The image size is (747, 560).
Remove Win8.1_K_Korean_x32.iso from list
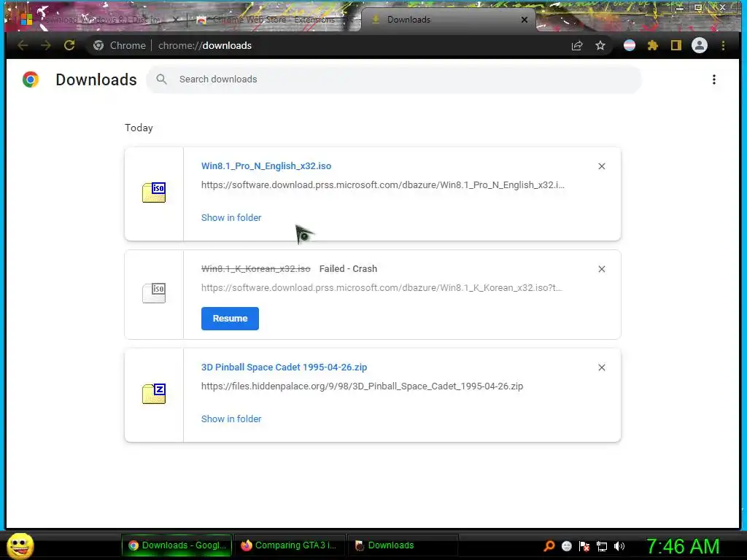(x=601, y=269)
